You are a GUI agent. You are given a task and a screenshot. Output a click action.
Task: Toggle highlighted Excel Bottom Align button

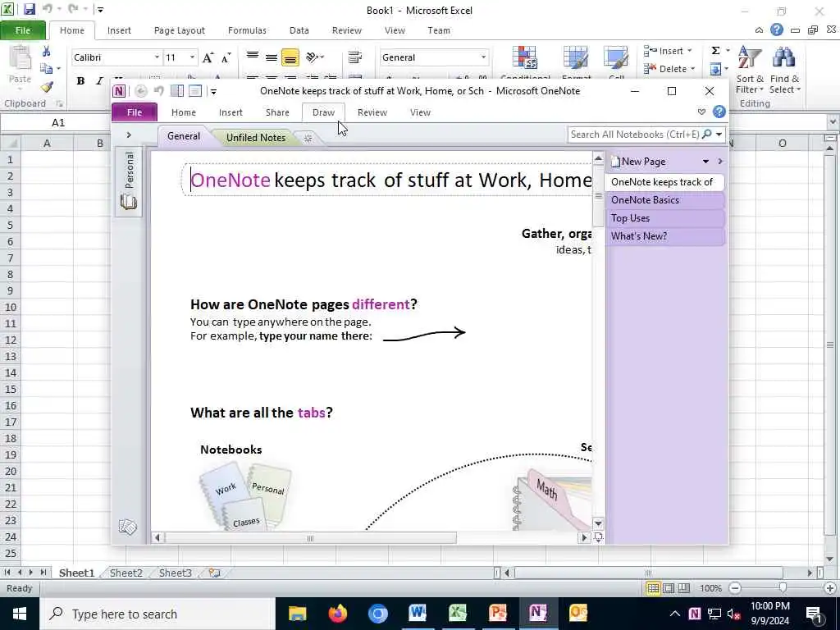[290, 57]
